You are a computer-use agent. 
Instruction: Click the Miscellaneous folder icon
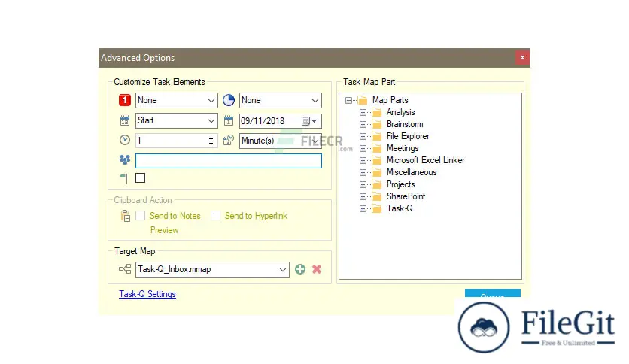[x=377, y=172]
